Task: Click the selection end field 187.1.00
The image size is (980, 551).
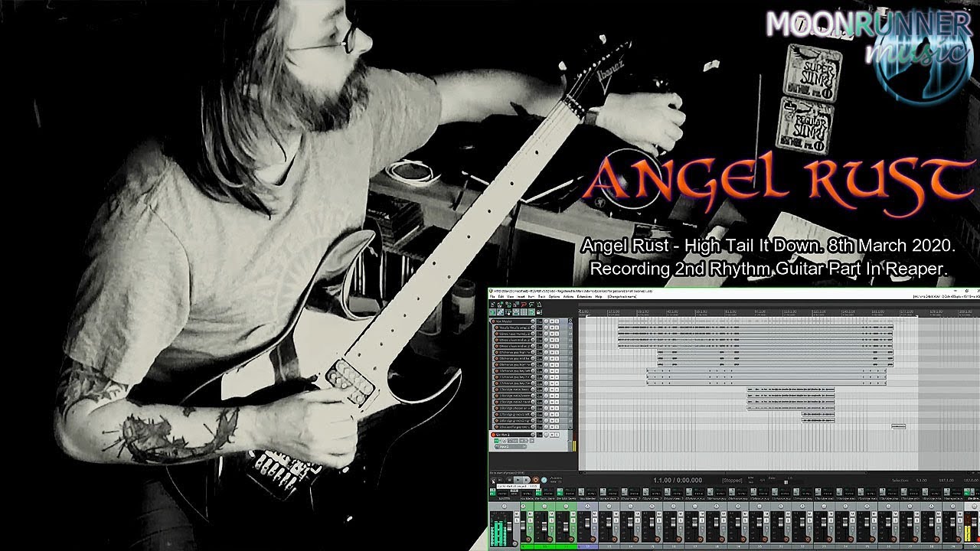Action: click(946, 481)
